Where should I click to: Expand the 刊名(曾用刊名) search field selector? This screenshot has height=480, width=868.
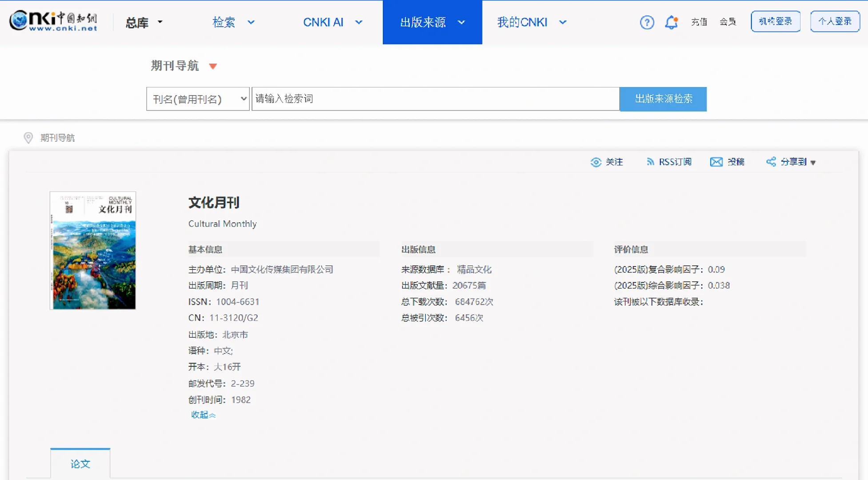pyautogui.click(x=198, y=99)
